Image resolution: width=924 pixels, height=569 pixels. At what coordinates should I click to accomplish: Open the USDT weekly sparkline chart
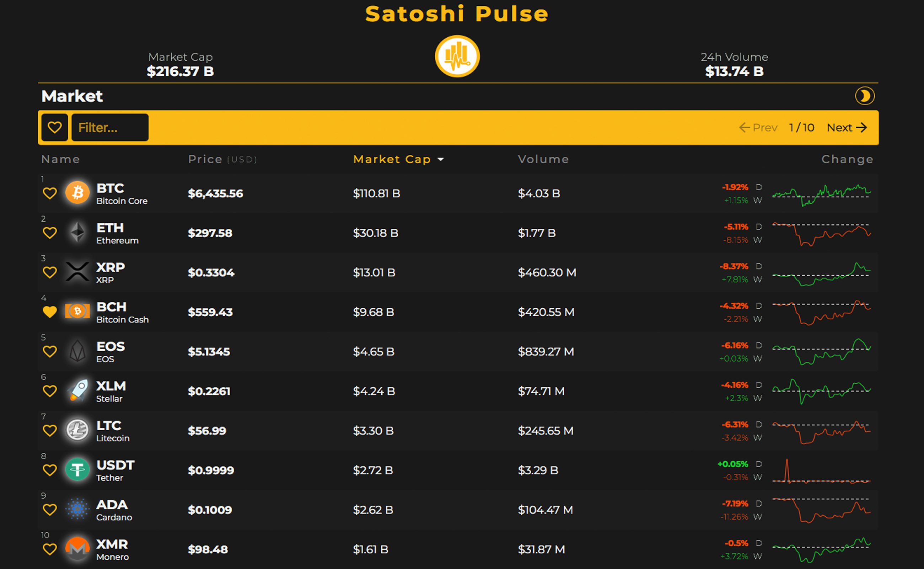coord(821,471)
